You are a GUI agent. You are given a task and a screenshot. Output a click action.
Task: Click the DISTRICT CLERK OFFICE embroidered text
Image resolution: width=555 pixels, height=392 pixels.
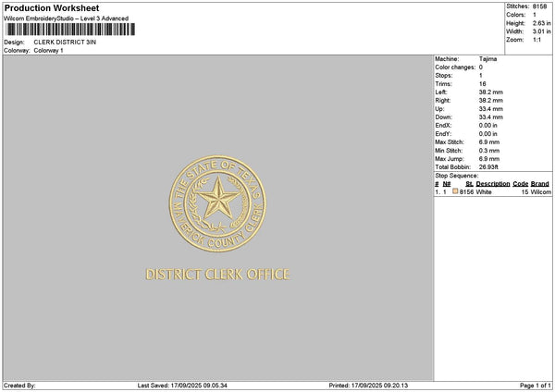[217, 275]
